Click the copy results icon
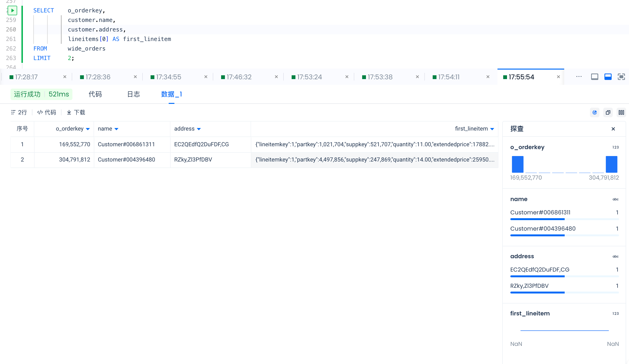This screenshot has height=364, width=629. coord(608,112)
